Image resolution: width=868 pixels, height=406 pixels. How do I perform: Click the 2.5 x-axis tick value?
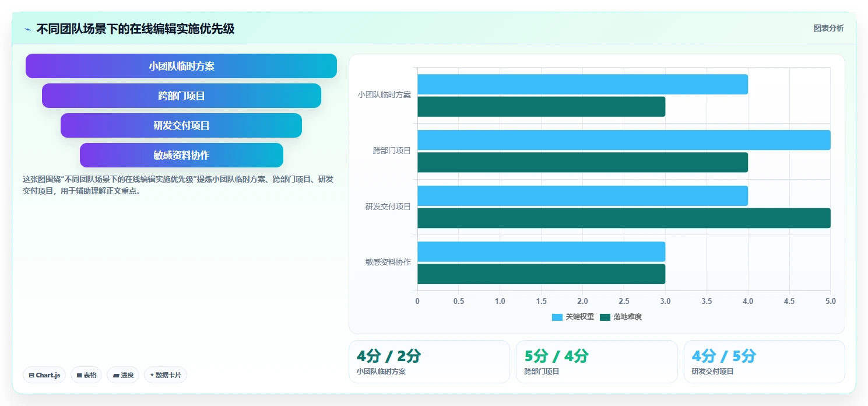[624, 302]
